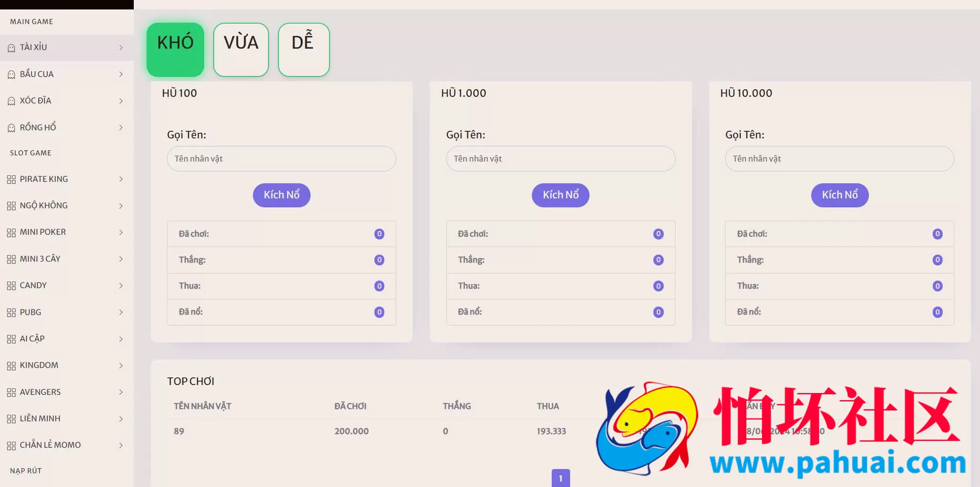Viewport: 980px width, 487px height.
Task: Click Kích Nổ in the HŨ 1.000 card
Action: (561, 195)
